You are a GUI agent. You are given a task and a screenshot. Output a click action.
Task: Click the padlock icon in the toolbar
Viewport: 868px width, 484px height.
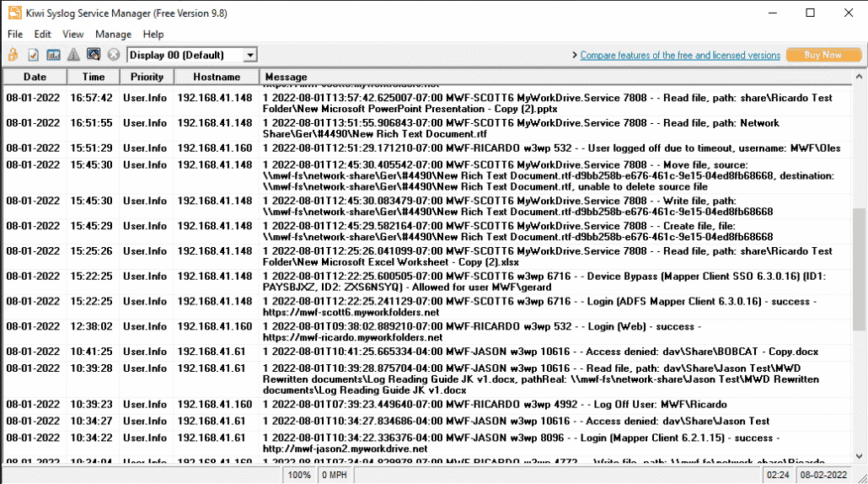(x=13, y=56)
